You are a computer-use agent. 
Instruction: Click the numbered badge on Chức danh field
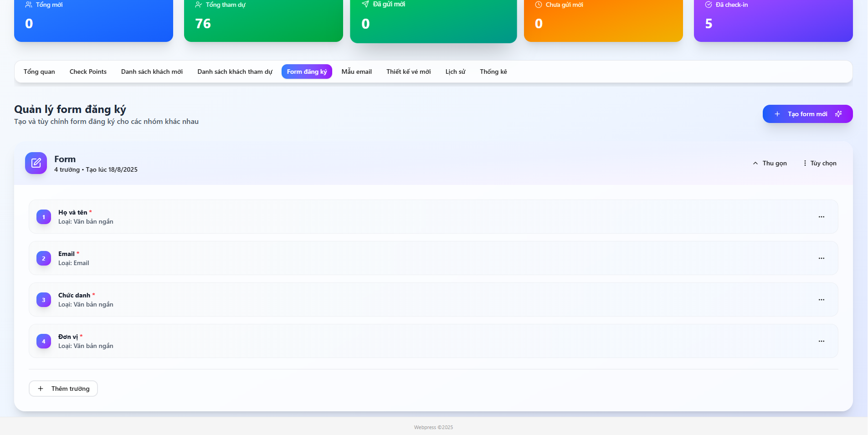tap(43, 299)
